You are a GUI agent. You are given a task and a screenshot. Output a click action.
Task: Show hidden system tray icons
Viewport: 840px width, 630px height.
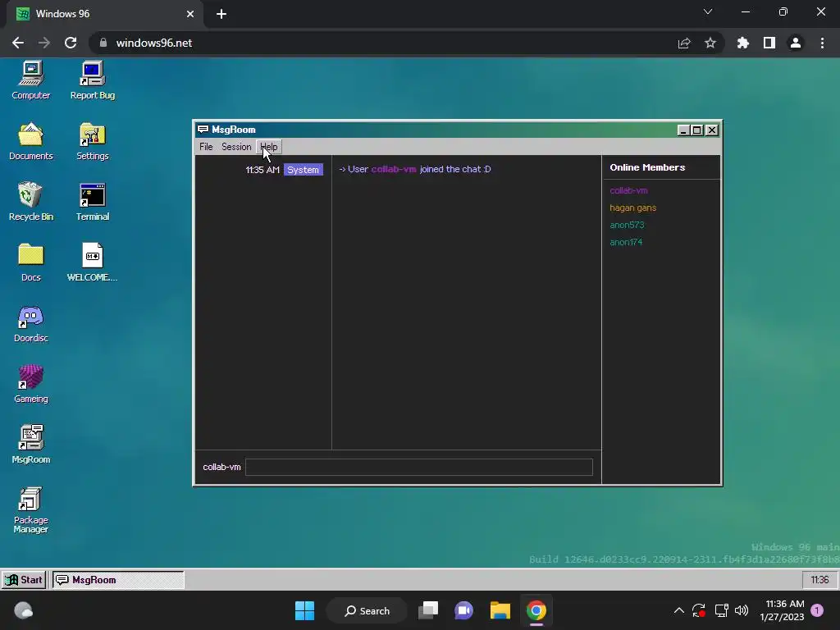pos(678,610)
